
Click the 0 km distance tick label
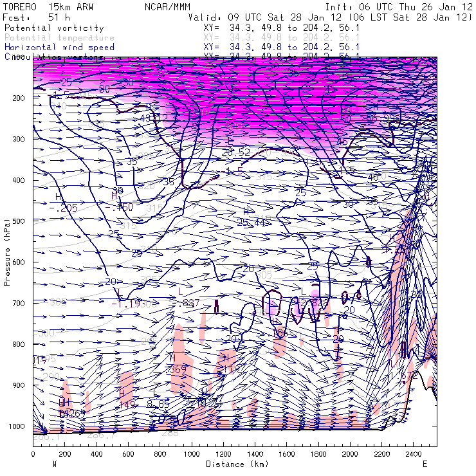tap(33, 454)
